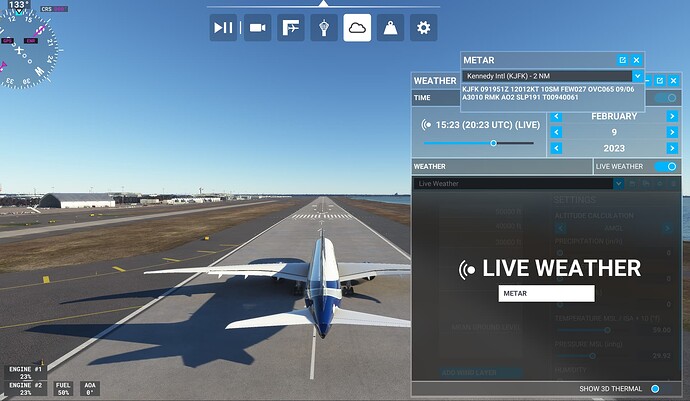Close the METAR window
Screen dimensions: 690x401
[636, 60]
